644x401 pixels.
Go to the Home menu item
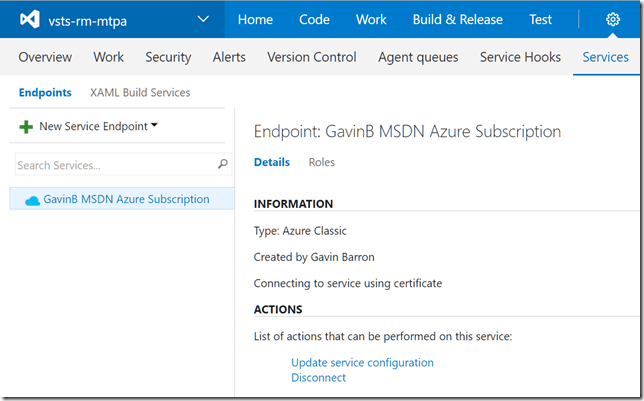point(255,20)
